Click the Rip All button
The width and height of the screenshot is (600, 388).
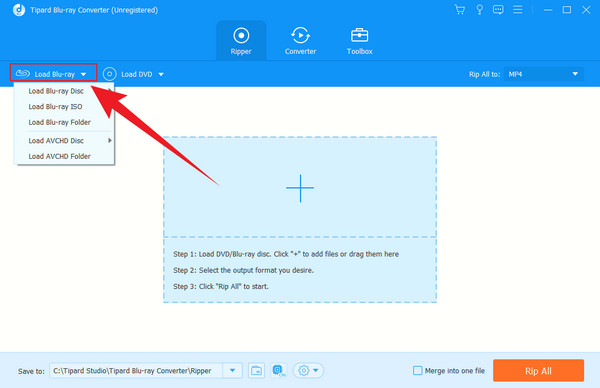point(538,370)
